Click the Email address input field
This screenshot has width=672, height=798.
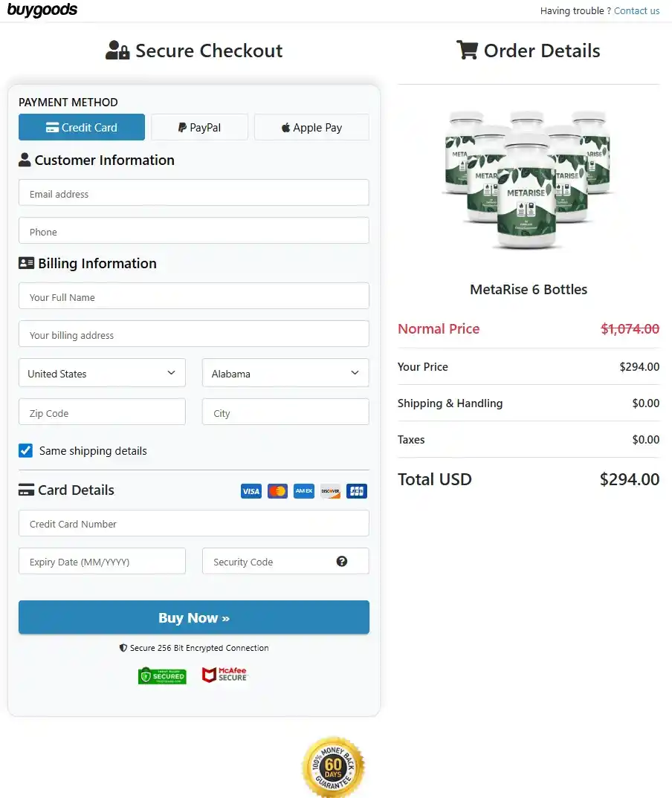tap(193, 192)
